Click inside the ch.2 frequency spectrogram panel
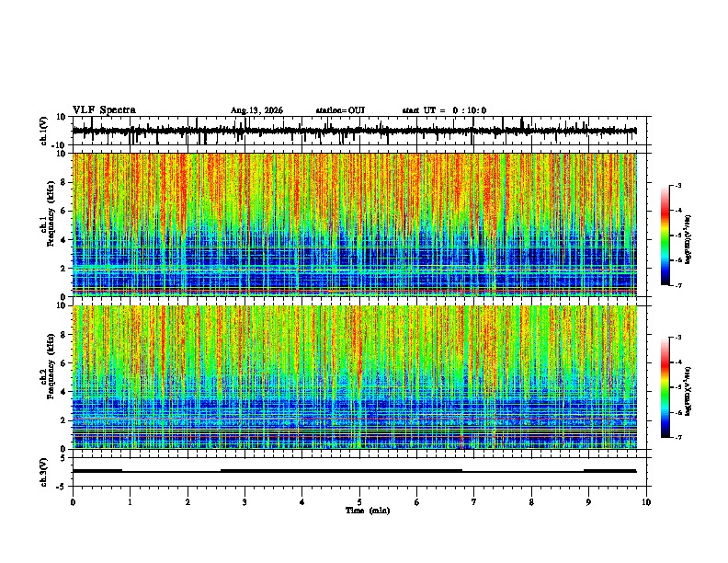728x563 pixels. (354, 377)
